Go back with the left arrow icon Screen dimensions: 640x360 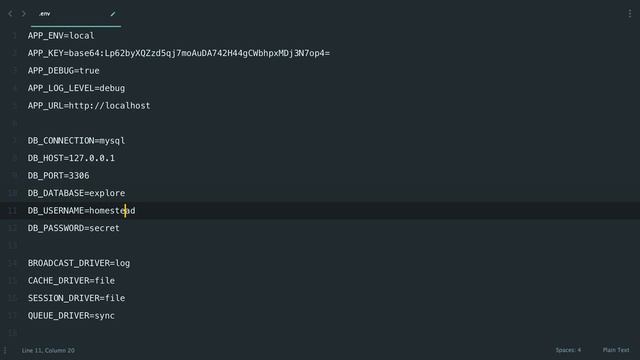[10, 14]
